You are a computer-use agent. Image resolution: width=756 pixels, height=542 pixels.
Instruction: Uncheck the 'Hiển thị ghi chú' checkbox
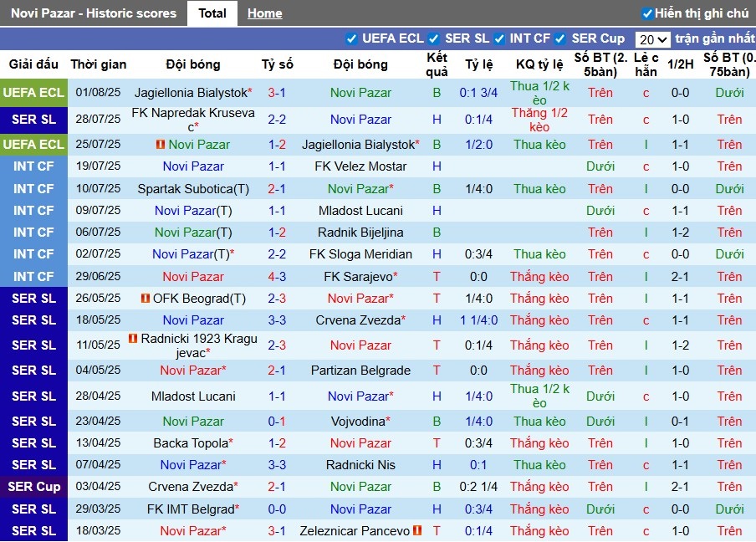coord(646,13)
